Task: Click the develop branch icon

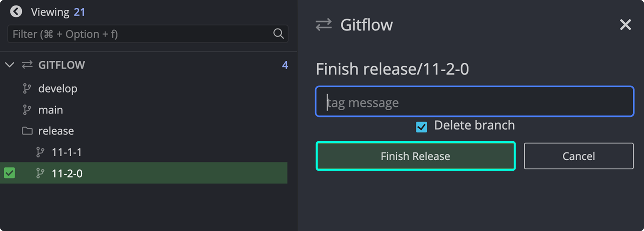Action: 27,89
